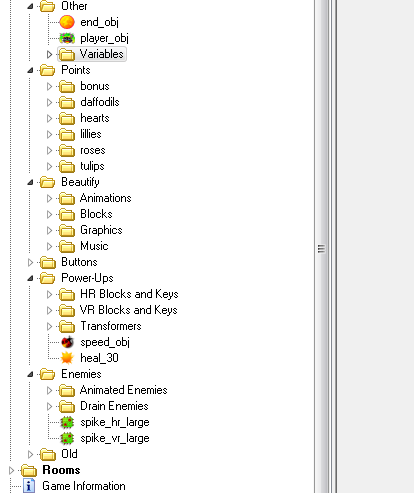Collapse the Power-Ups folder
Image resolution: width=414 pixels, height=493 pixels.
(x=30, y=278)
